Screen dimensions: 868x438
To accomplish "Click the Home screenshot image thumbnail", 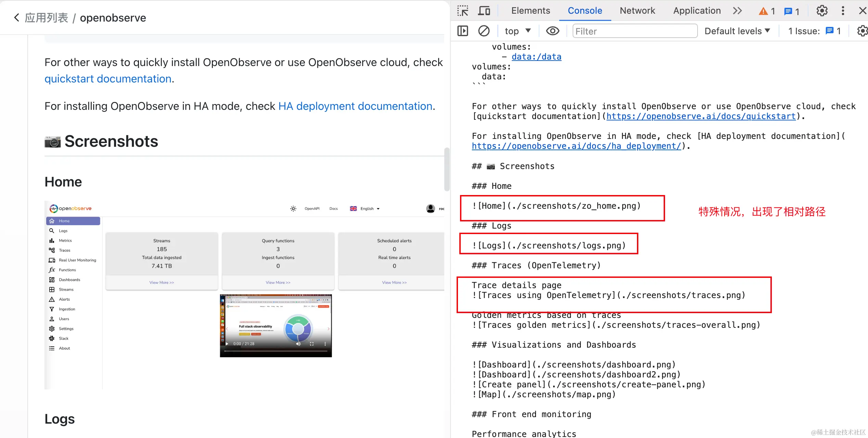I will coord(244,295).
